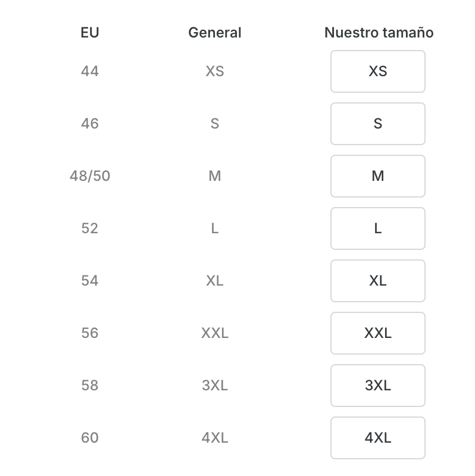Pick the 3XL size button
The image size is (475, 476).
(378, 386)
